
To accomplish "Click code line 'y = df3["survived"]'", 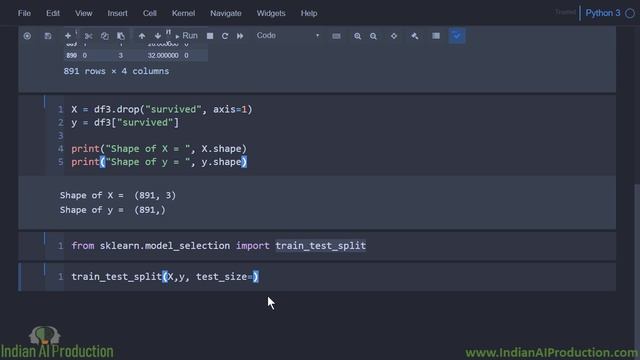I will click(x=125, y=122).
